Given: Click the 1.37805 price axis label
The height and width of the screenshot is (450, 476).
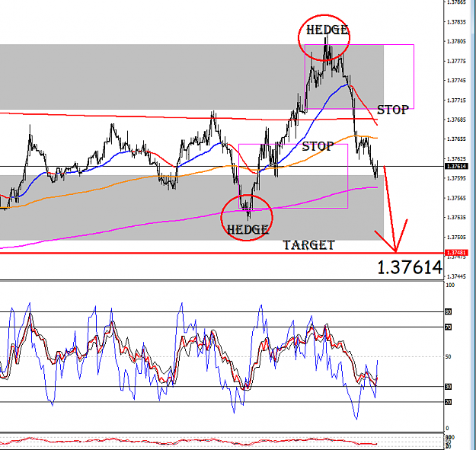Looking at the screenshot, I should [456, 41].
